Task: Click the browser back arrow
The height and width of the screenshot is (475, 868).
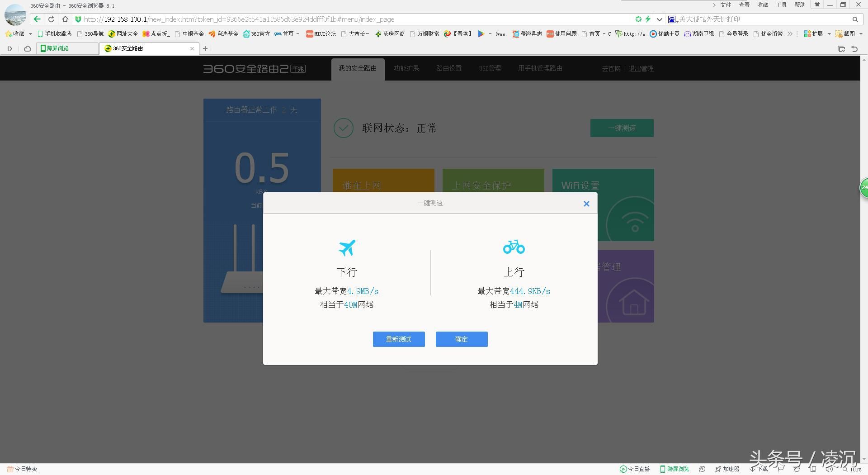Action: (37, 19)
